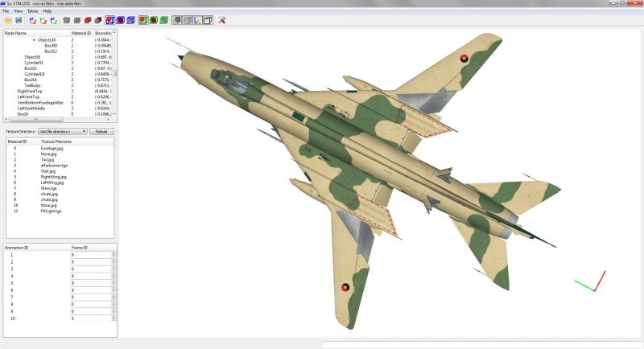Viewport: 644px width, 349px height.
Task: Toggle the green-framed gray cube icon
Action: pyautogui.click(x=164, y=20)
